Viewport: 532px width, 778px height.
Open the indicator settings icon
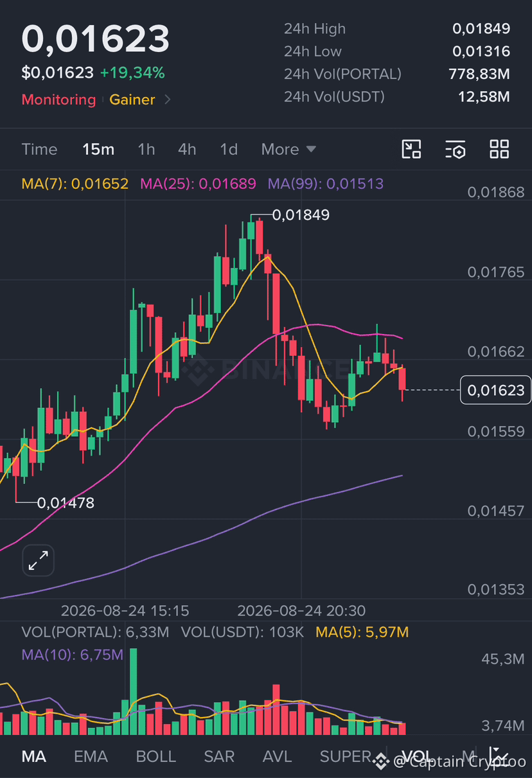[x=455, y=149]
